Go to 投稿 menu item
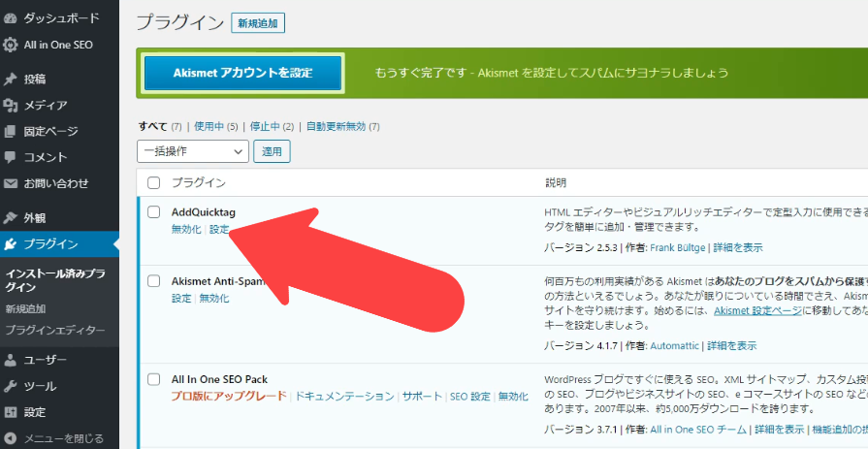Screen dimensions: 868x449 click(34, 80)
